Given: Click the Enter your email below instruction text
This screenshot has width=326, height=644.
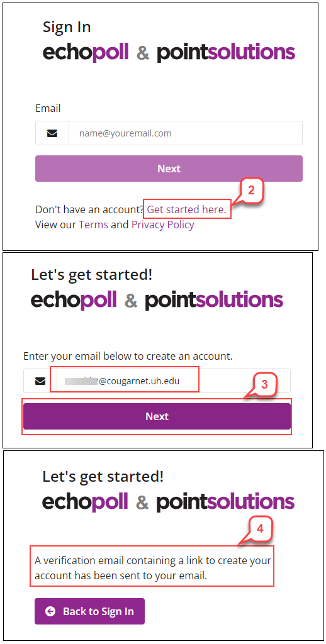Looking at the screenshot, I should click(x=128, y=356).
